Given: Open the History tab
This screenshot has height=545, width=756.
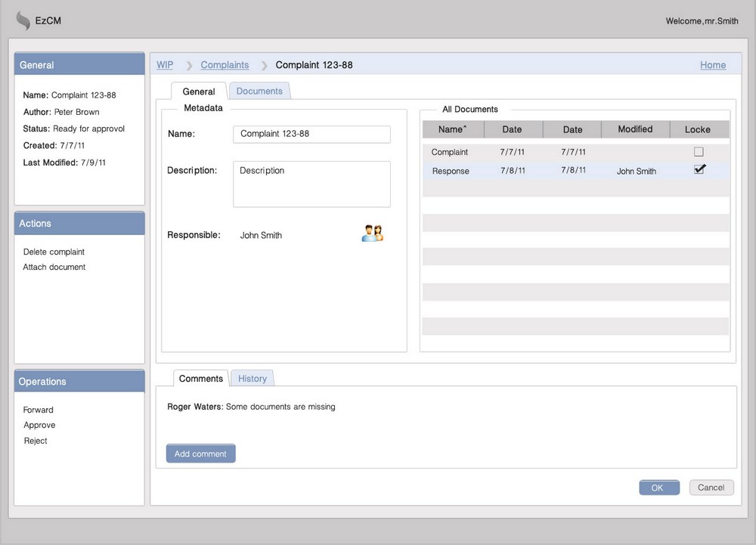Looking at the screenshot, I should (253, 378).
